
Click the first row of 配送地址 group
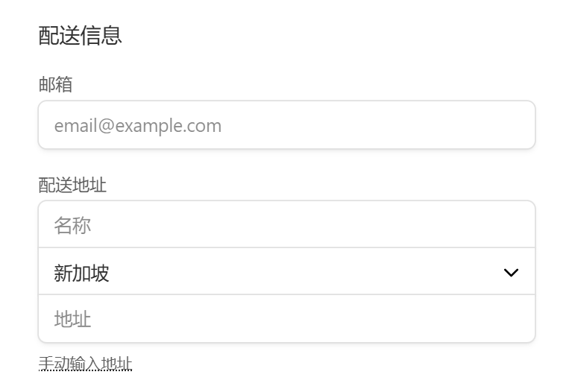pos(286,225)
